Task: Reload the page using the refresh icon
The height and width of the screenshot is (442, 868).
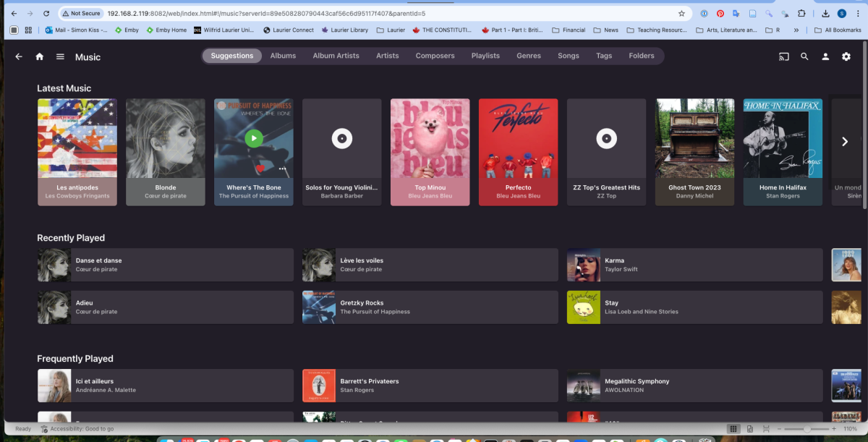Action: (46, 14)
